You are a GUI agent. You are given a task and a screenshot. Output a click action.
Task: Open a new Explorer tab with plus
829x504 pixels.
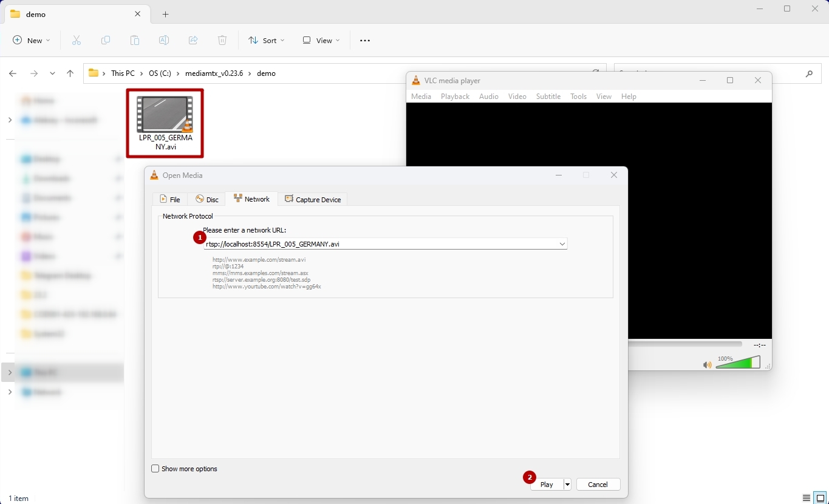(x=165, y=14)
